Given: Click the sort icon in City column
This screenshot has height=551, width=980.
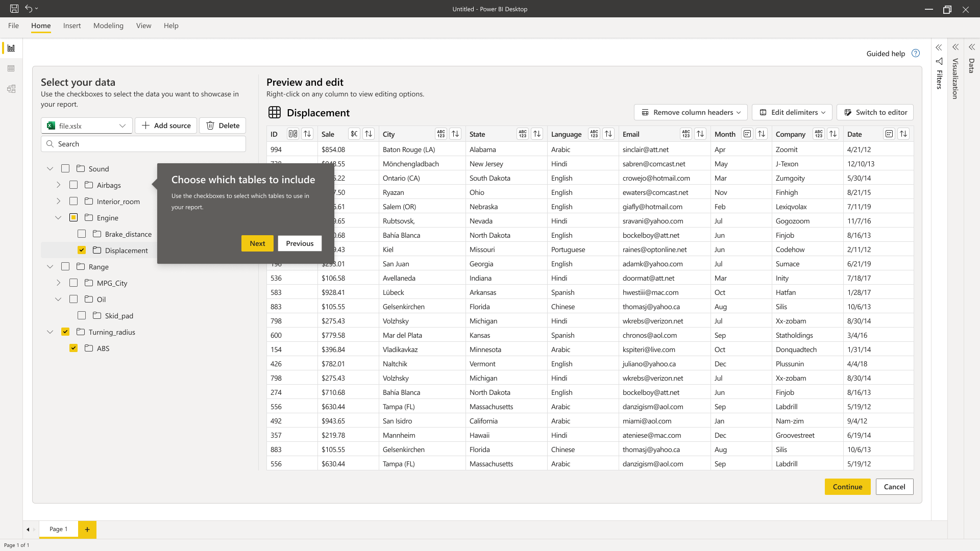Looking at the screenshot, I should coord(455,134).
